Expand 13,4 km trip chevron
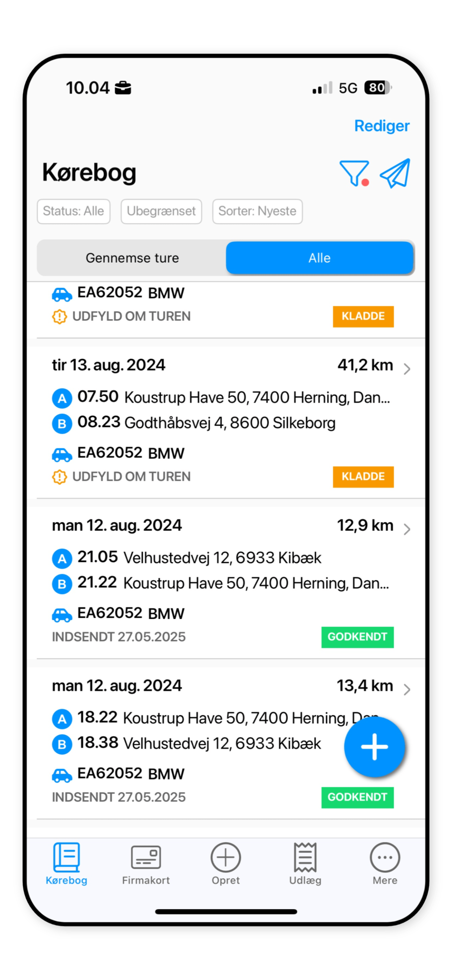 click(x=407, y=689)
